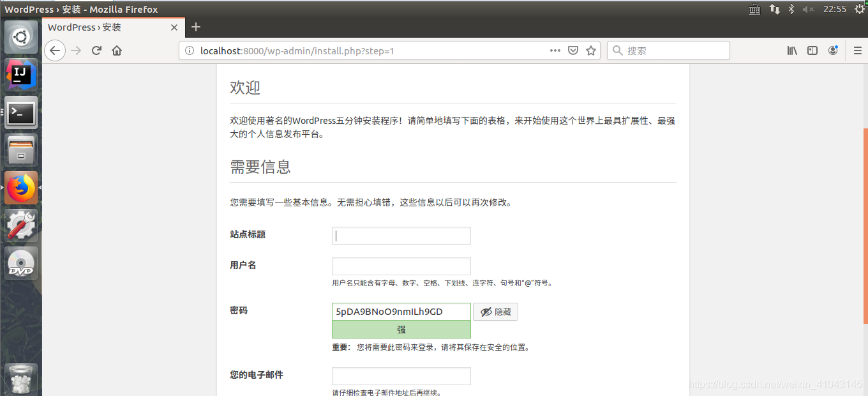
Task: Open the clock showing 22:55
Action: click(835, 9)
